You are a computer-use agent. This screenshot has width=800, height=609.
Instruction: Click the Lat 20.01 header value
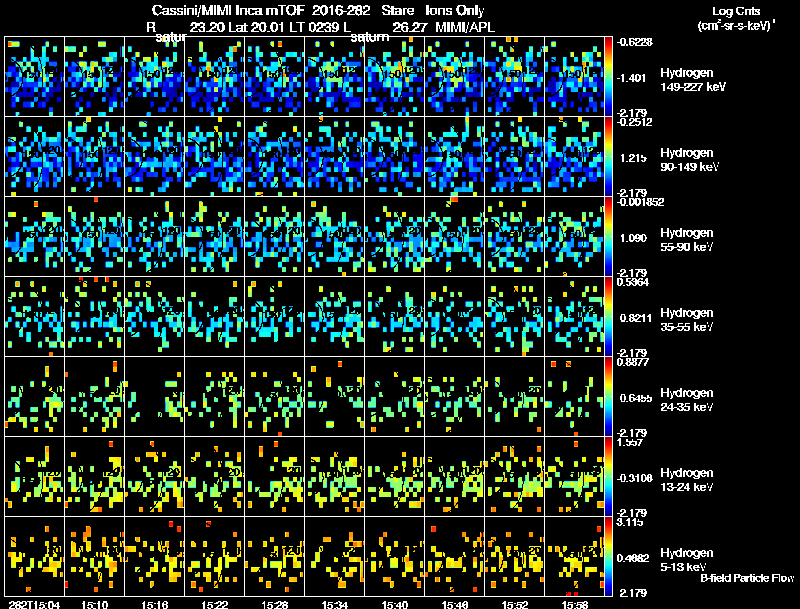click(258, 27)
